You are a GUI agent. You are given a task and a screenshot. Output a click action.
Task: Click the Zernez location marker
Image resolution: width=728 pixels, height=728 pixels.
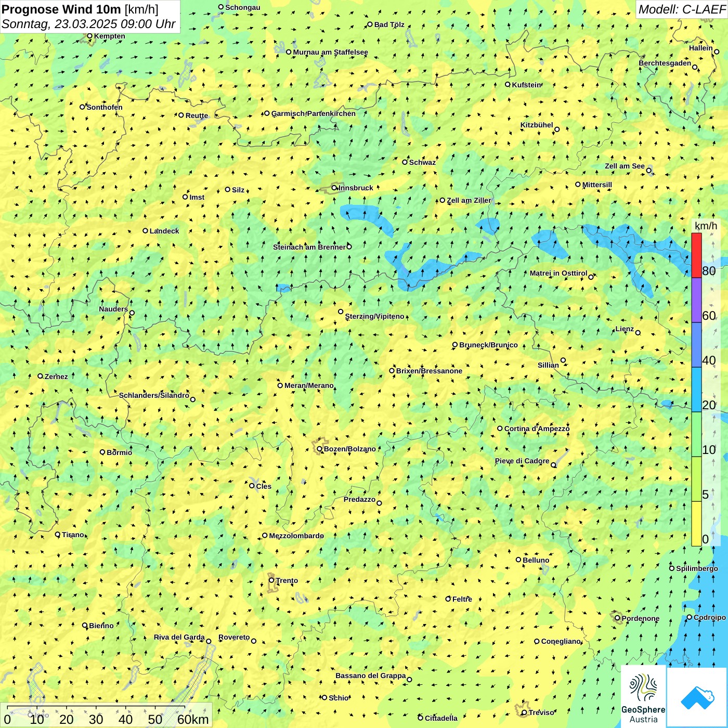pos(40,376)
